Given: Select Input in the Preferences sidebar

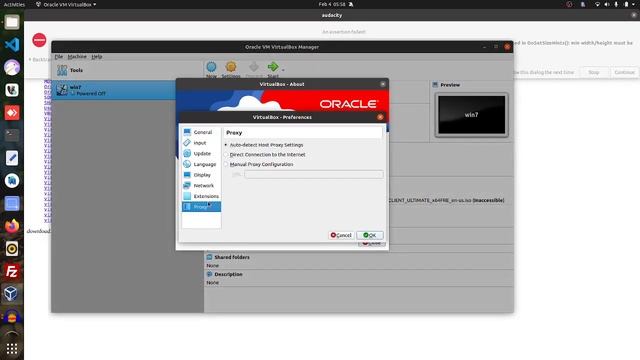Looking at the screenshot, I should pos(201,143).
